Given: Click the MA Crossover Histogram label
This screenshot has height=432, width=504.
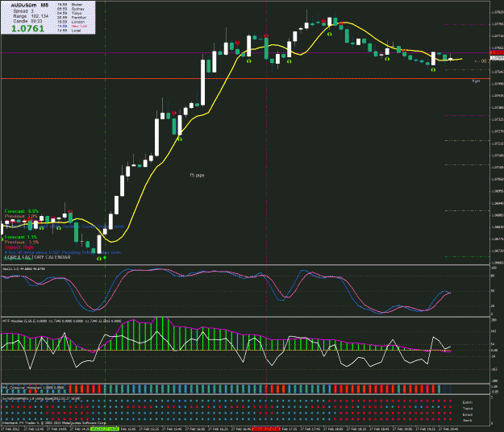Looking at the screenshot, I should (x=34, y=388).
